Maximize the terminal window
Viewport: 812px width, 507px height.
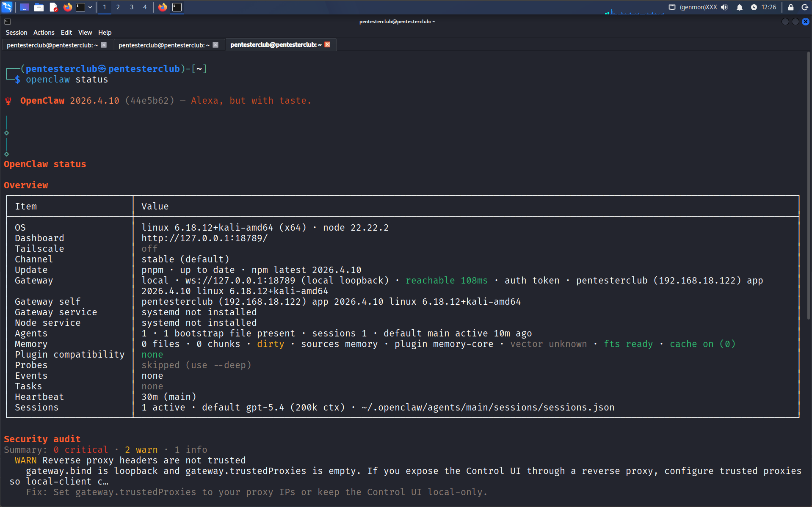[795, 22]
